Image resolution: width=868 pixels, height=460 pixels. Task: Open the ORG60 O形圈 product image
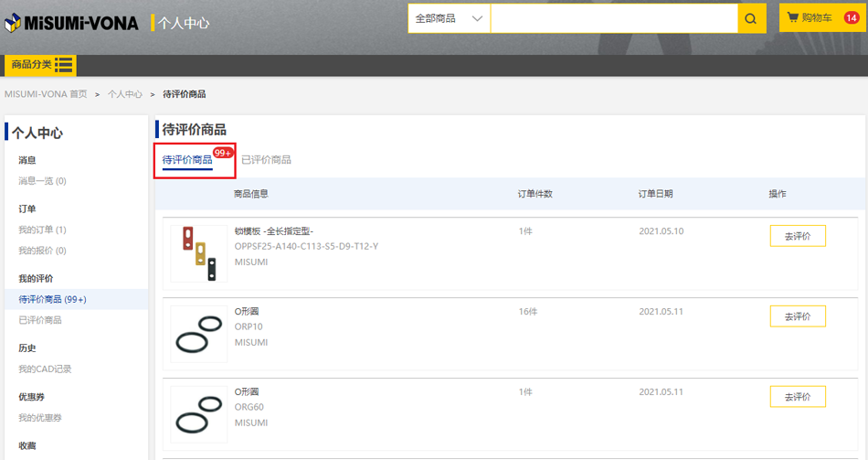click(199, 413)
